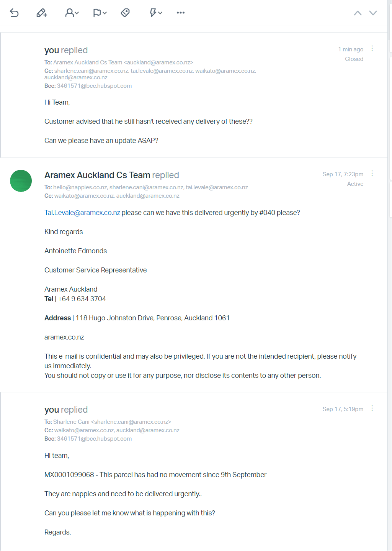Image resolution: width=392 pixels, height=551 pixels.
Task: Open the flag status dropdown
Action: [x=100, y=13]
